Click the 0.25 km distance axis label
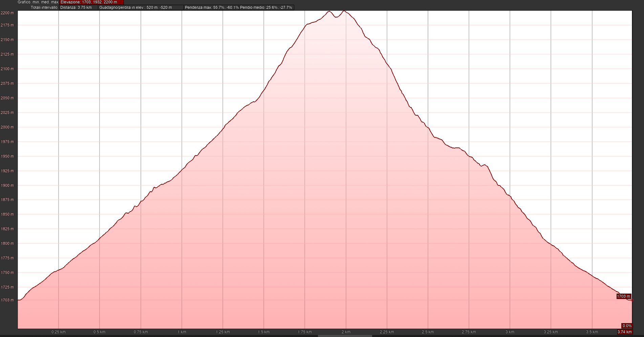 [x=59, y=332]
